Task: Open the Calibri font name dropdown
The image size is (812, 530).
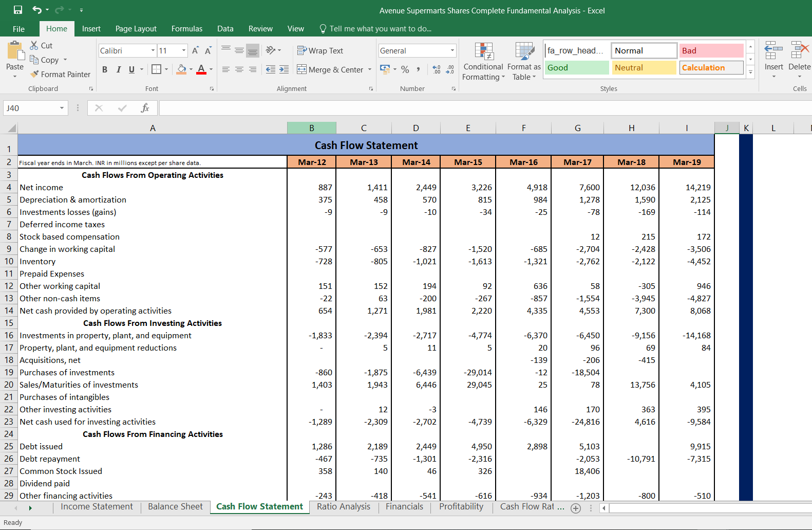Action: (153, 50)
